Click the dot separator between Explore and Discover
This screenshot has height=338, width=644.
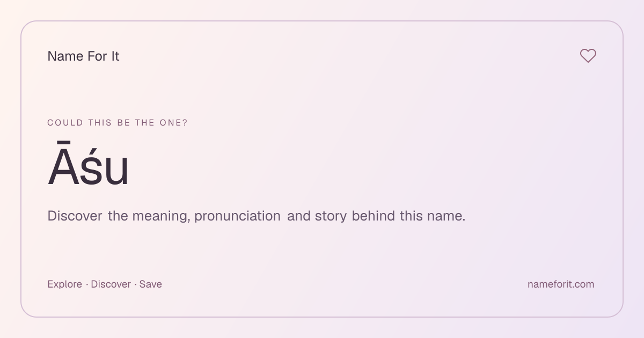coord(86,284)
